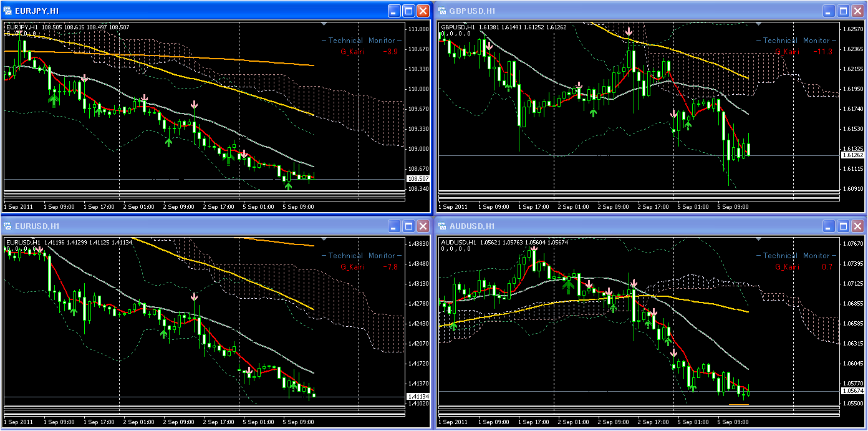This screenshot has height=431, width=868.
Task: Select the Technical Monitor label in EURJPY chart
Action: [x=362, y=41]
